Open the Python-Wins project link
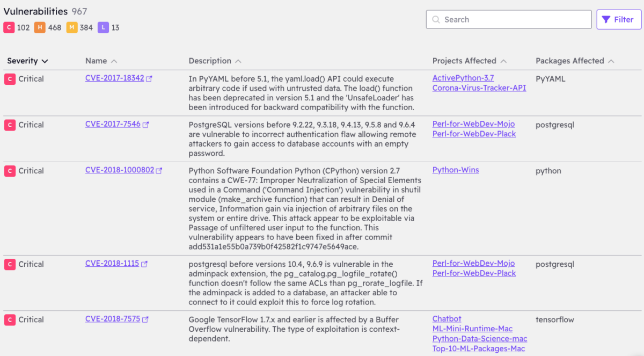This screenshot has width=644, height=356. 456,170
